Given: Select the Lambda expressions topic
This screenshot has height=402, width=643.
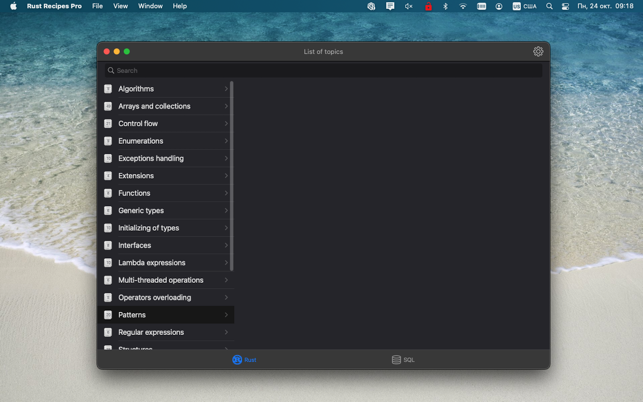Looking at the screenshot, I should (x=151, y=263).
